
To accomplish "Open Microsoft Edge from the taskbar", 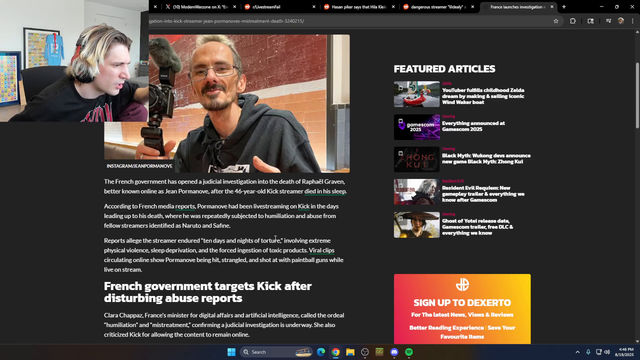I will [x=321, y=352].
